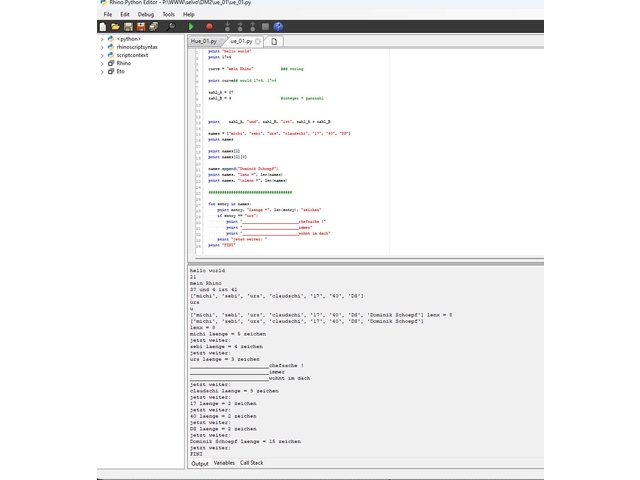Switch to the Call Stack tab

coord(251,463)
